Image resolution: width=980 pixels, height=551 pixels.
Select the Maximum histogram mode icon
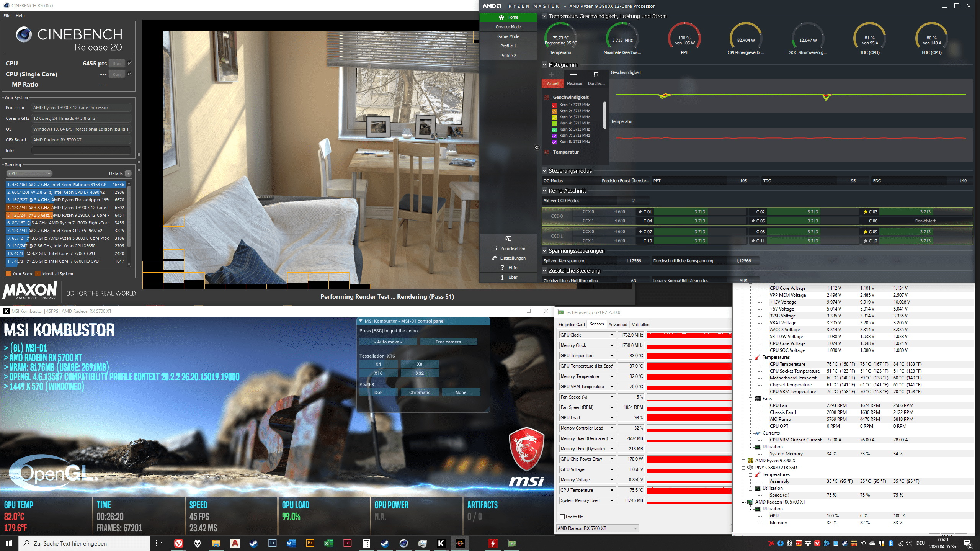point(573,74)
